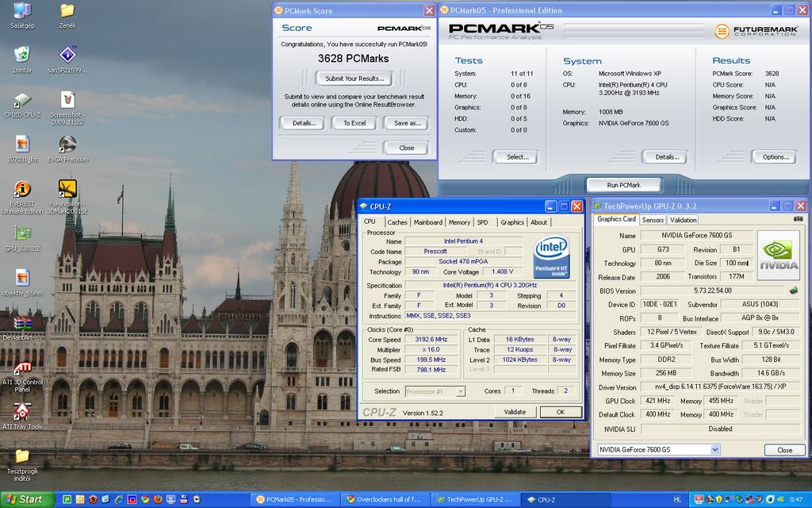Open the GPU-Z graphics card selection dropdown

tap(714, 449)
